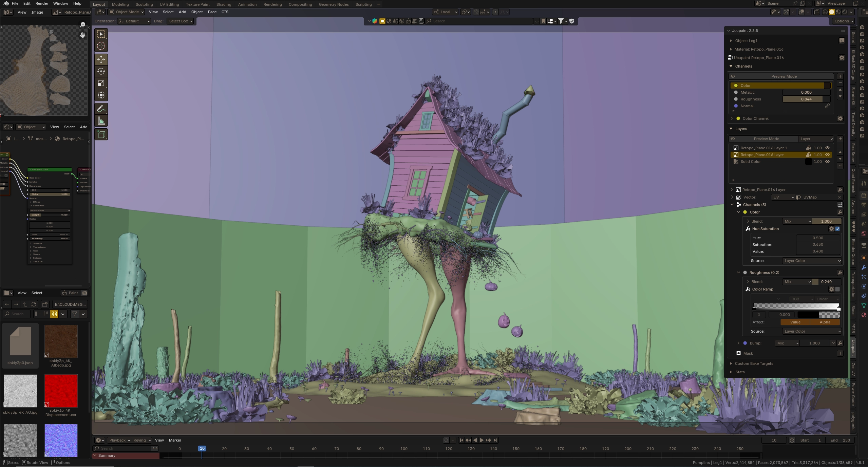Viewport: 868px width, 467px height.
Task: Click play animation button in timeline
Action: [x=482, y=440]
